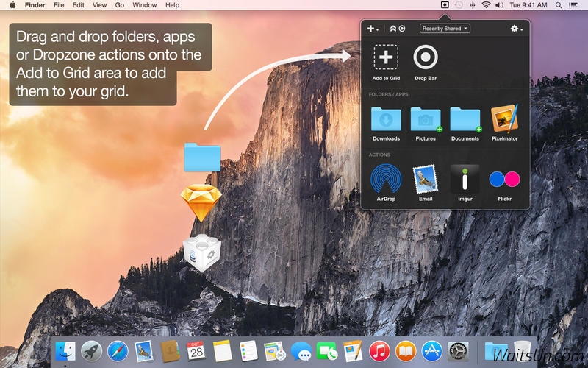Select the blue folder on the desktop
Screen dimensions: 588x368
tap(202, 157)
